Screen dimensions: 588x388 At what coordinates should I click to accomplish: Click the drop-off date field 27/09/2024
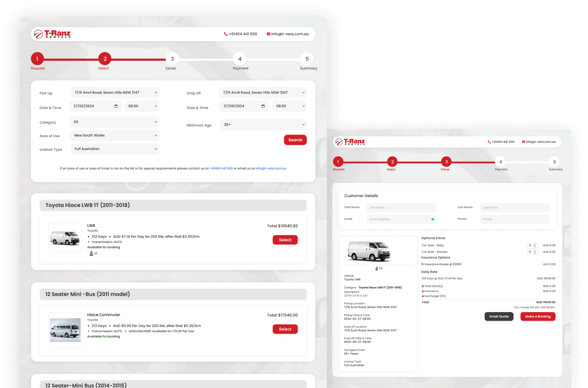point(244,106)
